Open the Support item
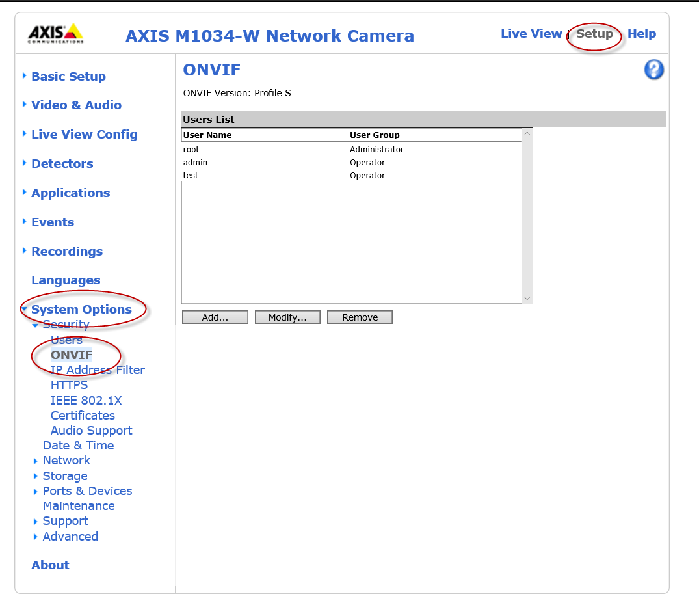The width and height of the screenshot is (699, 616). coord(66,521)
